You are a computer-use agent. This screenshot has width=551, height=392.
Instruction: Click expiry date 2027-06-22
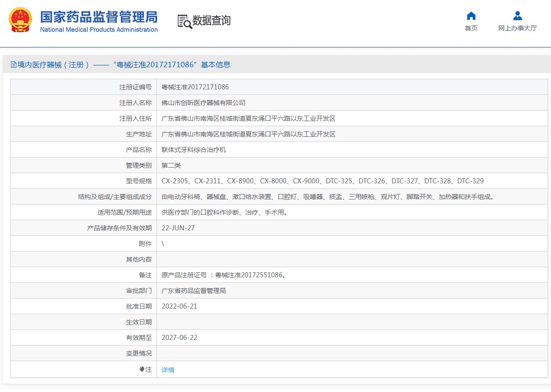[179, 338]
